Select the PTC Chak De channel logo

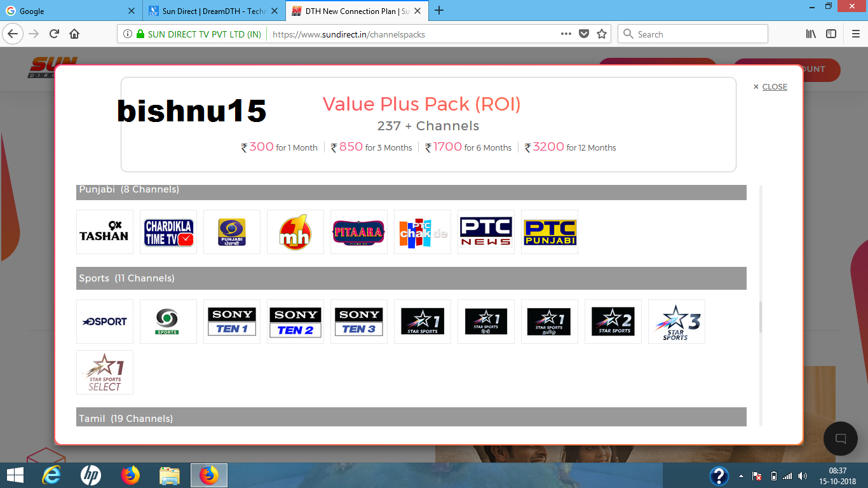423,232
